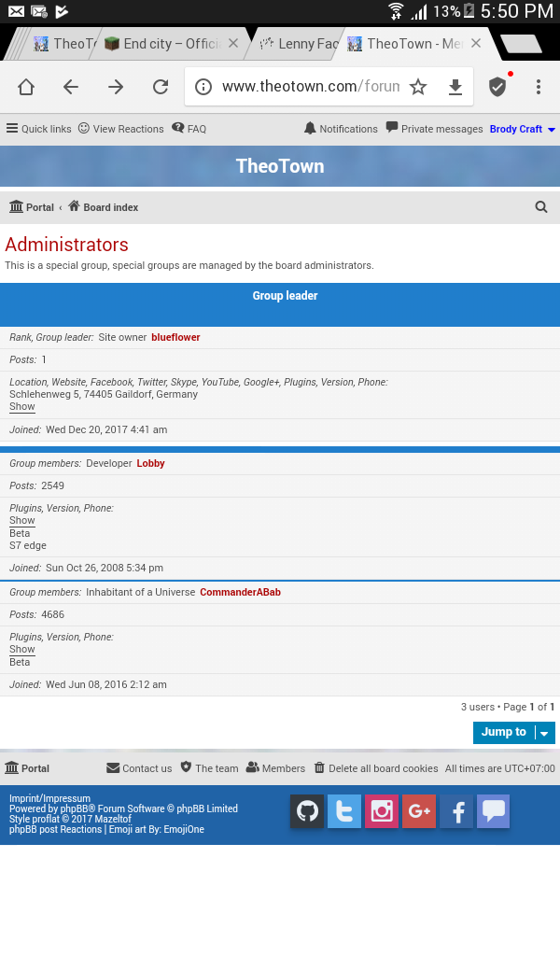This screenshot has width=560, height=956.
Task: Click the TheoTown site title
Action: pyautogui.click(x=280, y=166)
